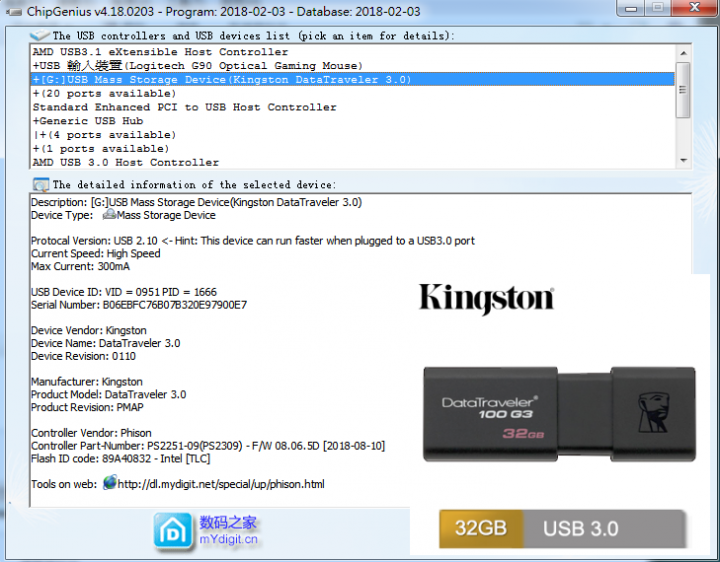This screenshot has height=562, width=720.
Task: Click the USB Device ID VID 0951 line
Action: (x=124, y=292)
